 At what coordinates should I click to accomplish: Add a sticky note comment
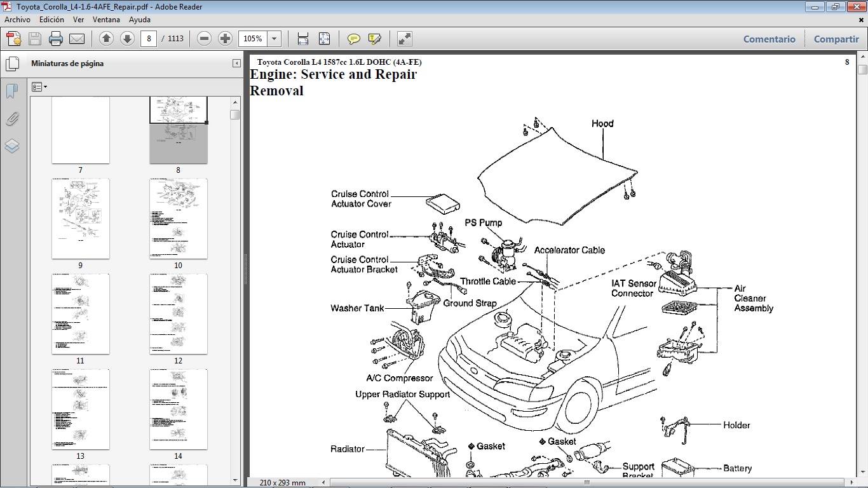(354, 39)
